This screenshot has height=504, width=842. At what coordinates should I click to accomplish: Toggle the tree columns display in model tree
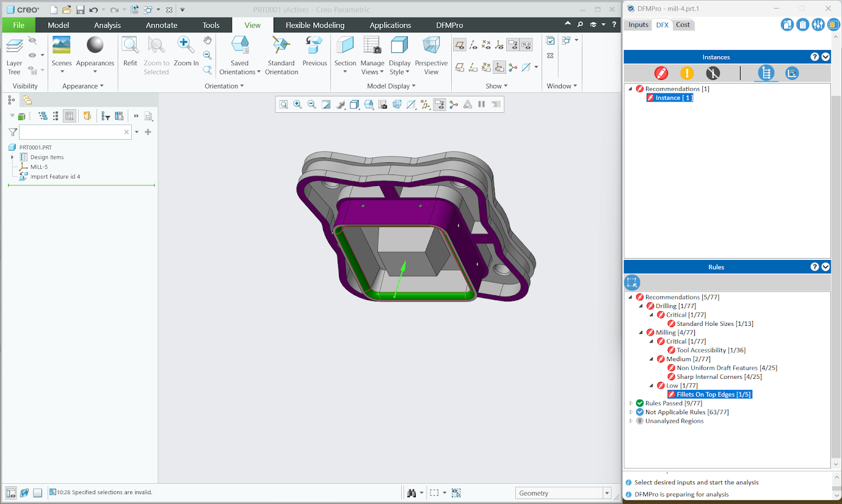coord(69,116)
